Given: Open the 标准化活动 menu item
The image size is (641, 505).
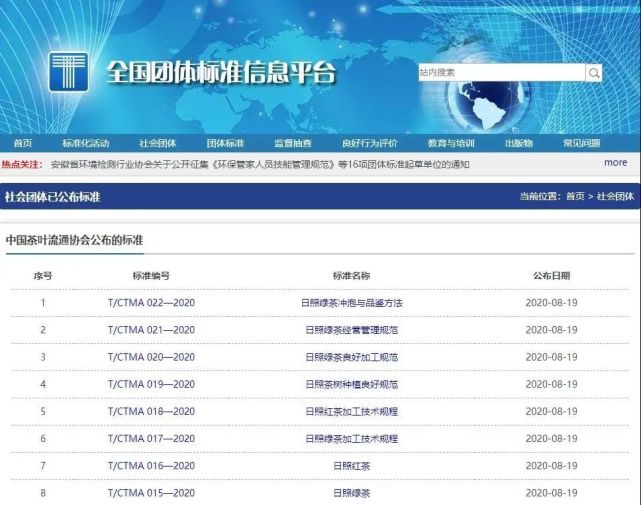Looking at the screenshot, I should 86,143.
